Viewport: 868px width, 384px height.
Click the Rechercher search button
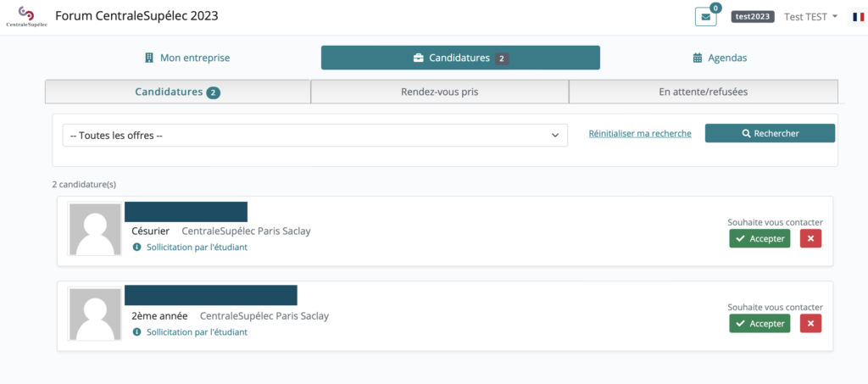(770, 133)
